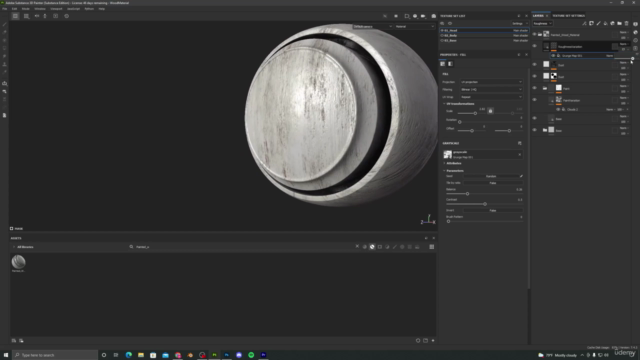
Task: Open the Texture Set List Settings dropdown
Action: tap(519, 24)
